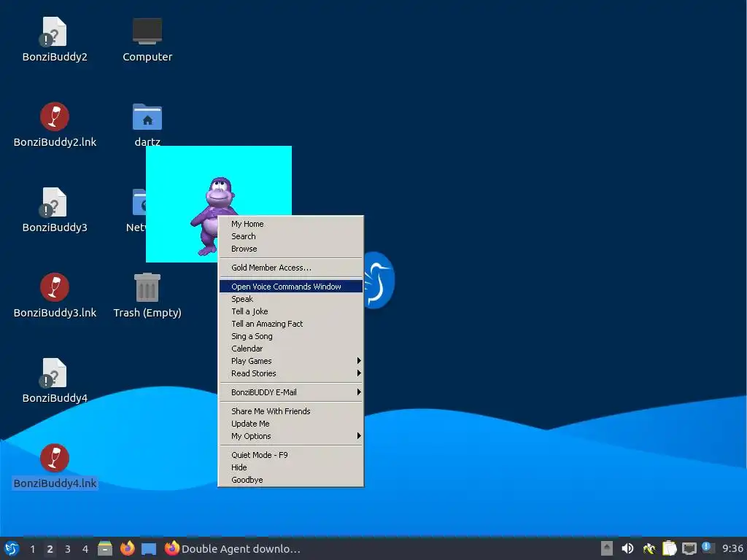
Task: Switch to workspace 2
Action: click(50, 549)
